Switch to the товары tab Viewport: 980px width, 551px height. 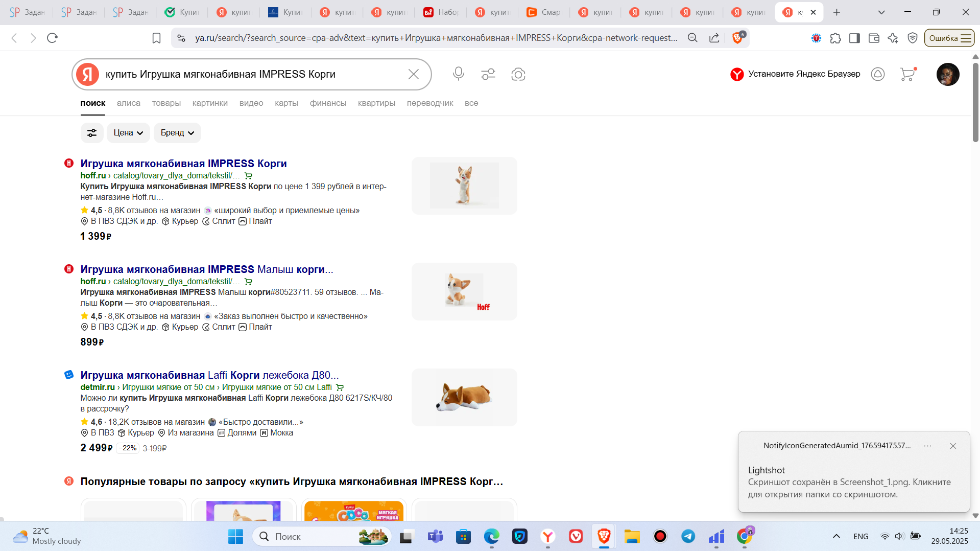(x=166, y=103)
